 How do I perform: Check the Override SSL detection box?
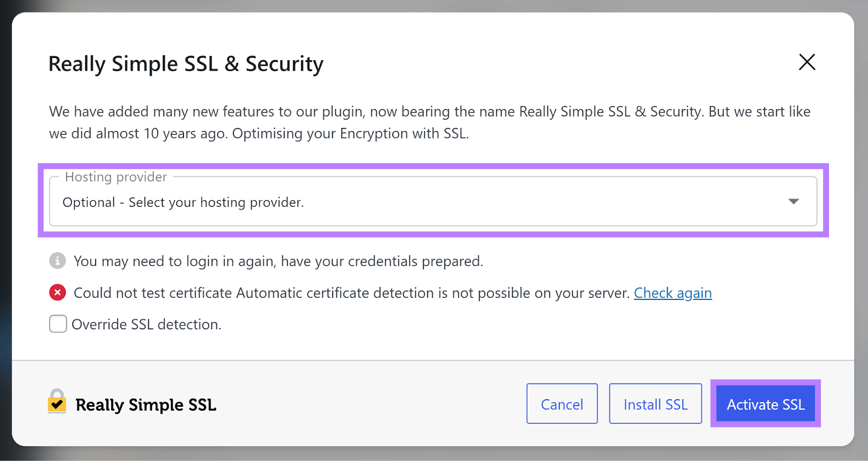tap(57, 324)
